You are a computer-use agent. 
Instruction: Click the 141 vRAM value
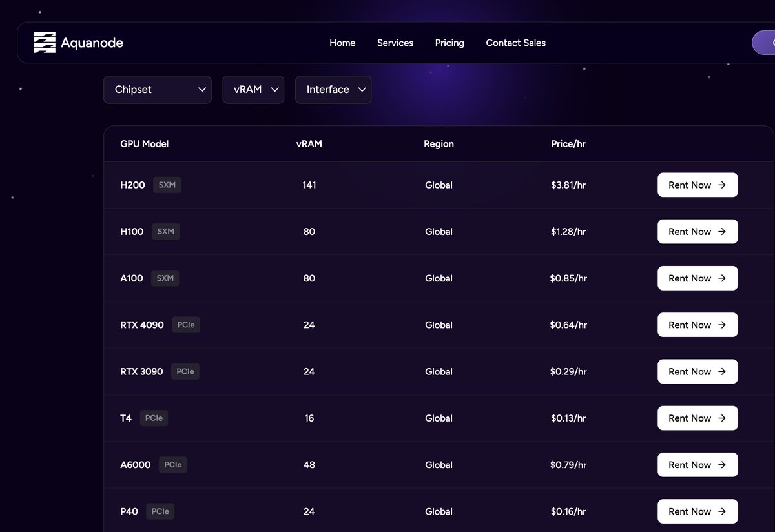coord(309,185)
